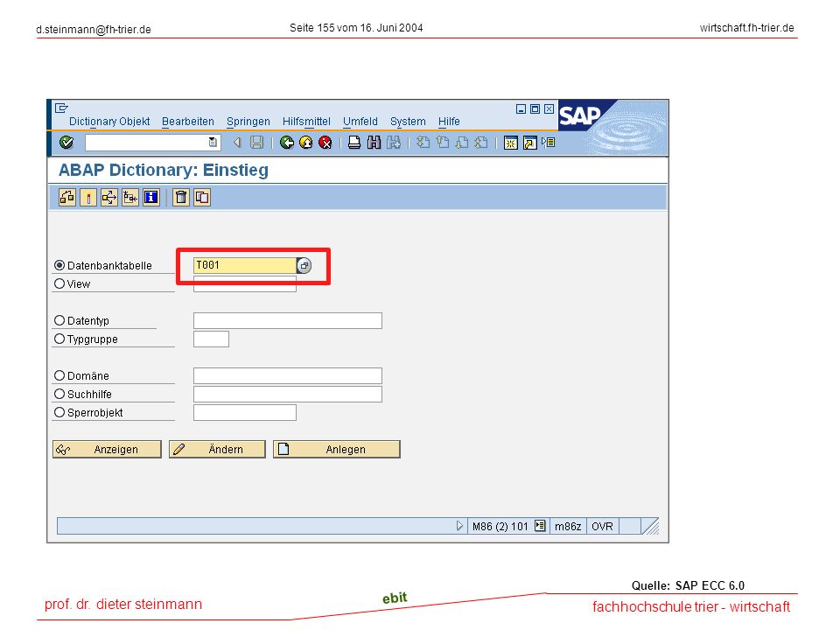
Task: Click the Next page icon
Action: point(462,143)
